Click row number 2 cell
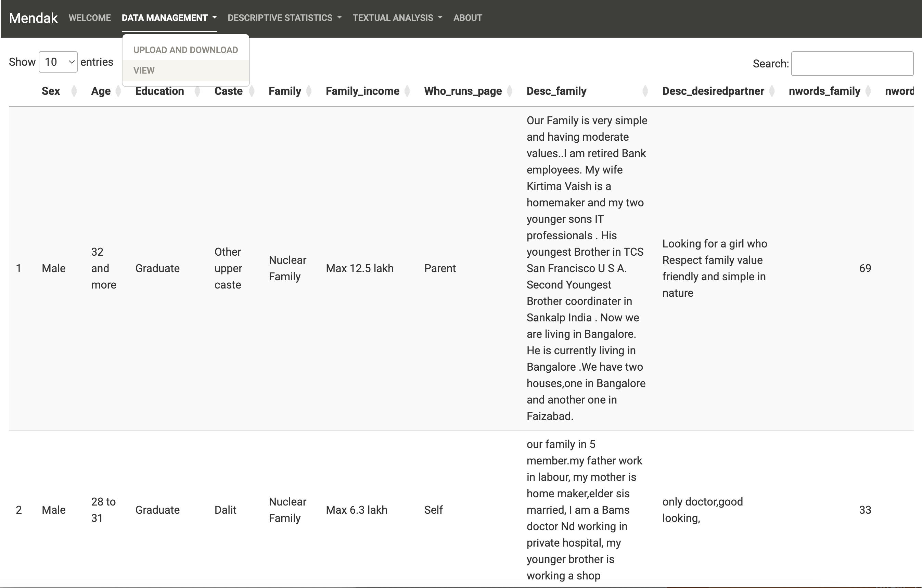The height and width of the screenshot is (588, 922). pos(18,510)
